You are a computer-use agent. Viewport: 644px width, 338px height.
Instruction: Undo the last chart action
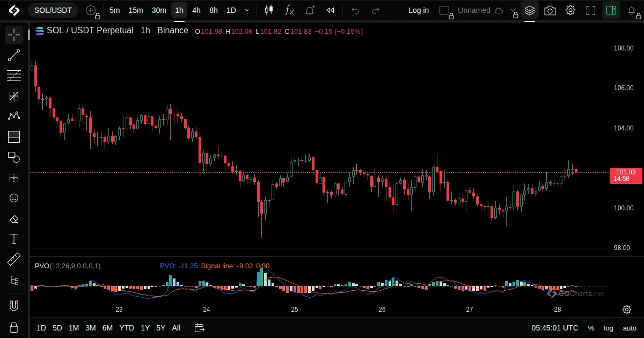355,10
